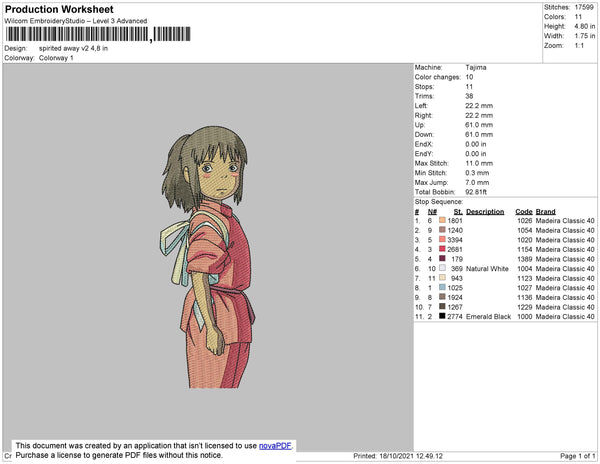Screen dimensions: 600x464
Task: Select the cream swatch for code 1123
Action: tap(442, 278)
